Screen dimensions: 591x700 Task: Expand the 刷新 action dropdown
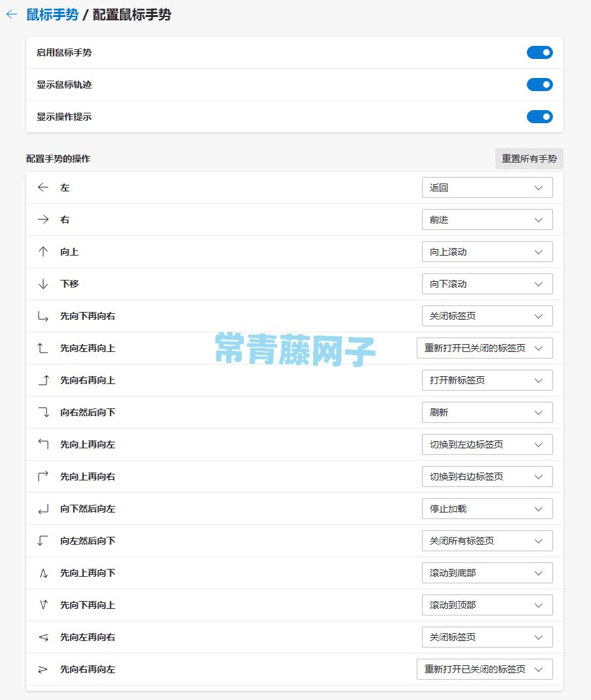(487, 412)
